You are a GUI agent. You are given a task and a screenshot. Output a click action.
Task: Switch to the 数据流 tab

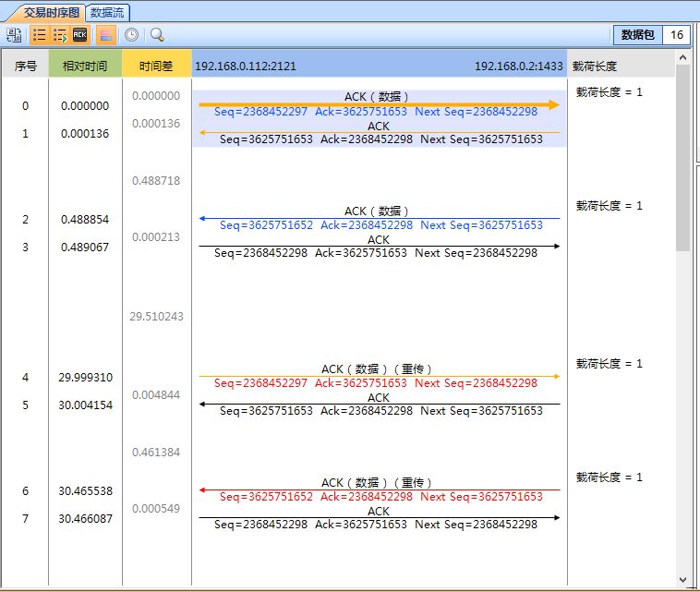tap(107, 13)
